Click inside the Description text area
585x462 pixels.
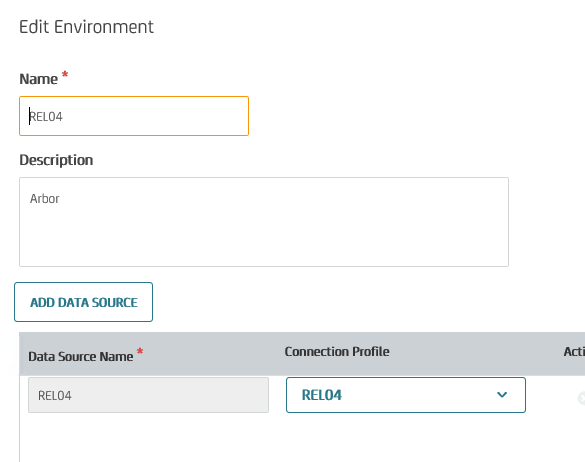point(264,222)
